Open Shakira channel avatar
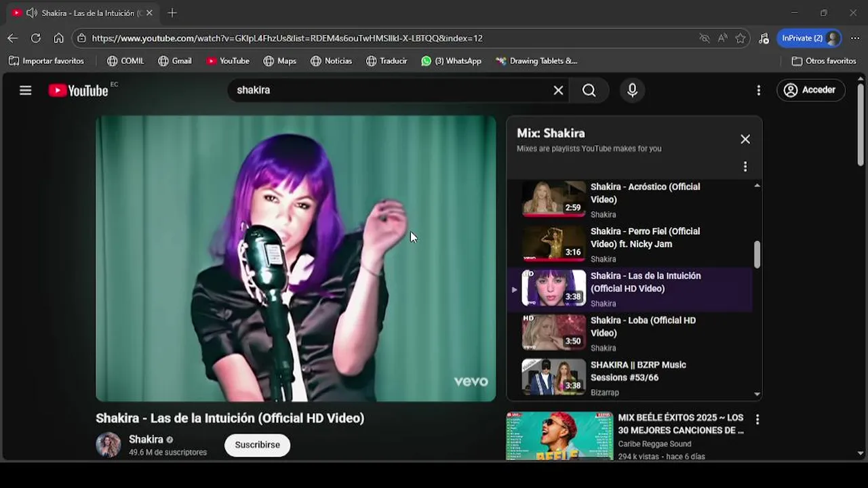This screenshot has width=868, height=488. click(x=108, y=445)
